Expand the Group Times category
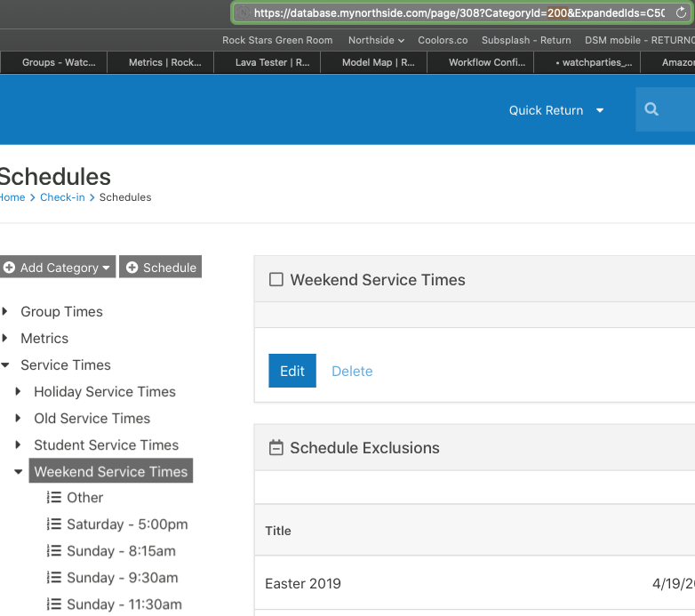Screen dimensions: 695x616 4,311
